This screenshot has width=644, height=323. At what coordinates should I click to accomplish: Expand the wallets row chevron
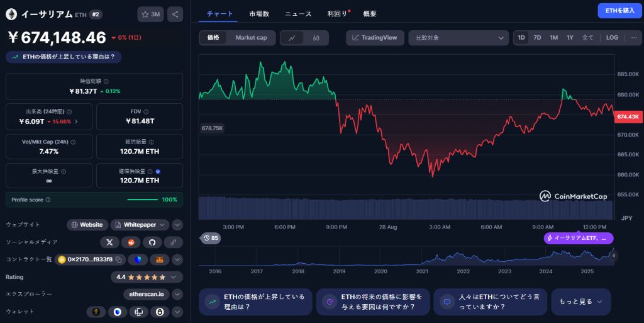[x=177, y=312]
